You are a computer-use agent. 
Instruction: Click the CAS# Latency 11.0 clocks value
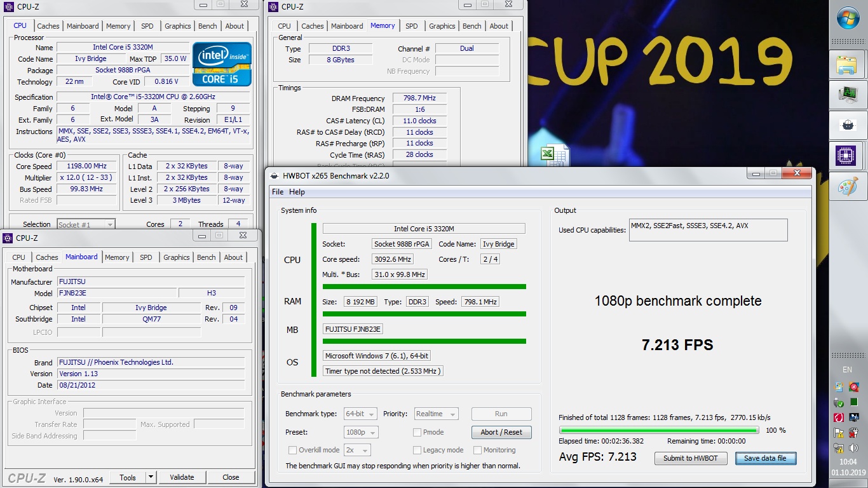tap(419, 121)
